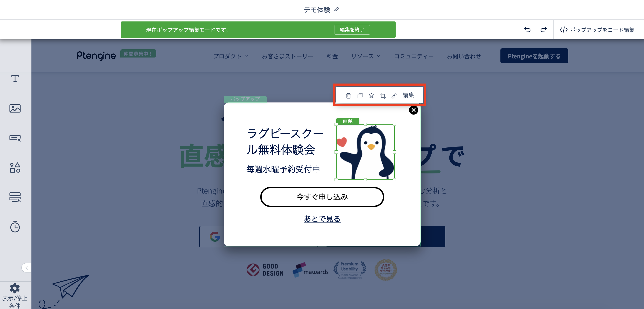
Task: Open ポップアップをコード編集
Action: coord(597,30)
